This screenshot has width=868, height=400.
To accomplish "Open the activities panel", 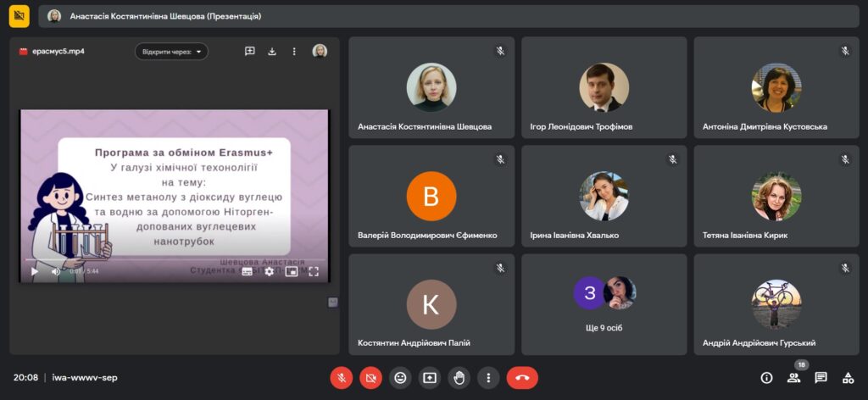I will point(848,378).
